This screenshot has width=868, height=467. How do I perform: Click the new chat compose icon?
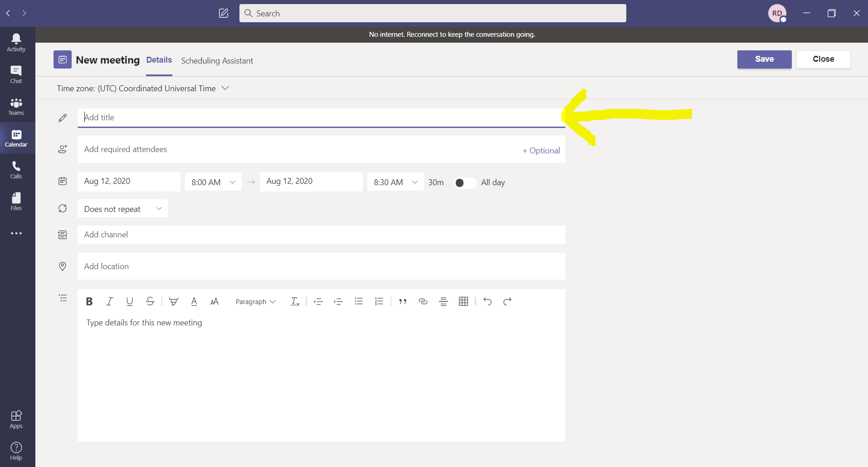224,13
